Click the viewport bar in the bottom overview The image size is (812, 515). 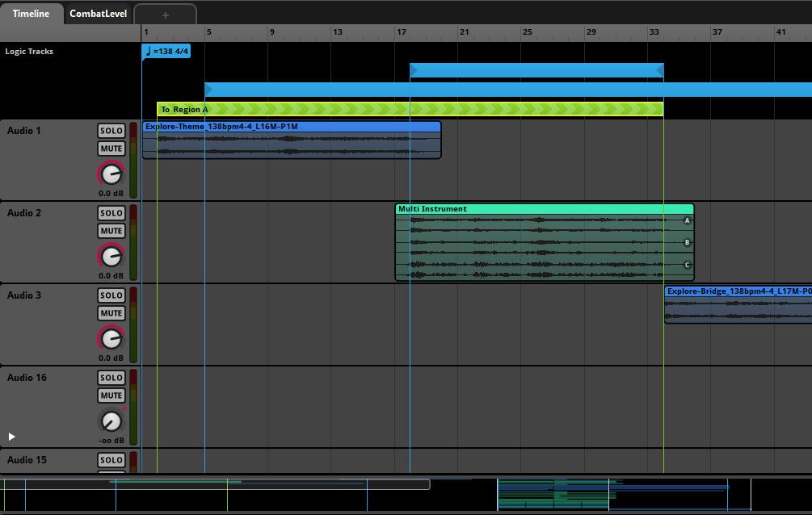click(x=215, y=484)
